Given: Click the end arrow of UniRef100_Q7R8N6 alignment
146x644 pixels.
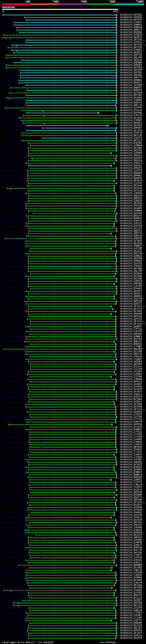Looking at the screenshot, I should click(111, 153).
